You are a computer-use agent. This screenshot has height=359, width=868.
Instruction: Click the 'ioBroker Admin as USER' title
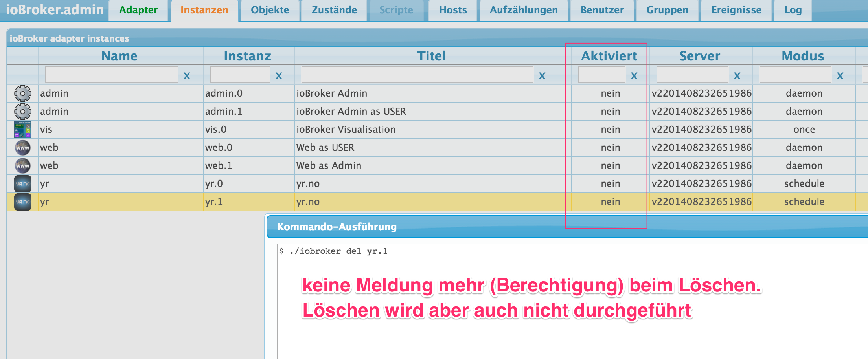[351, 112]
